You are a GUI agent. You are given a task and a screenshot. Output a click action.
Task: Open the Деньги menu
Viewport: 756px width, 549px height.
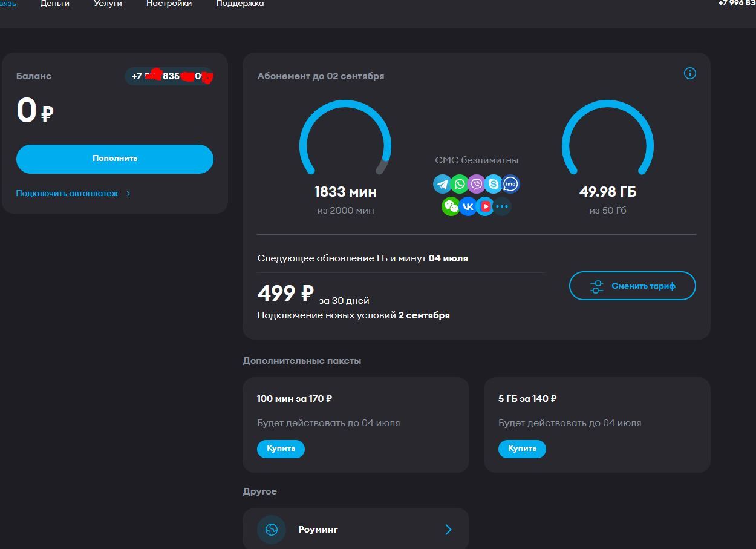coord(55,4)
